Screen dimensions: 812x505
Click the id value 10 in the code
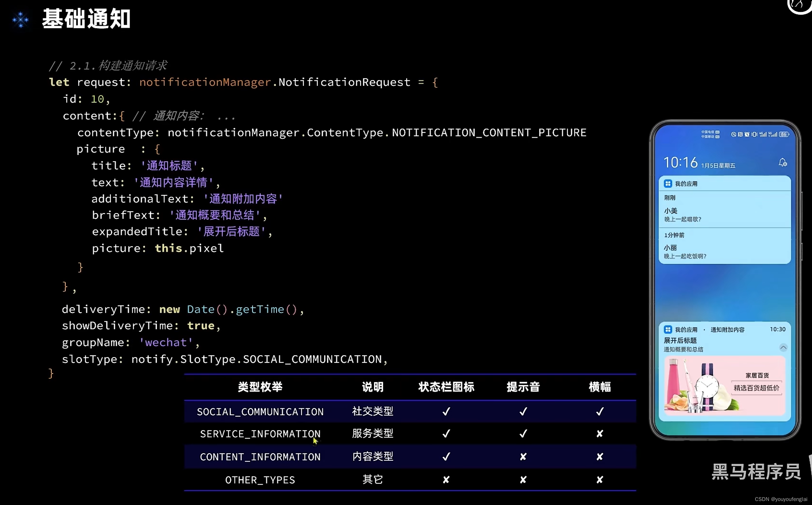tap(97, 99)
